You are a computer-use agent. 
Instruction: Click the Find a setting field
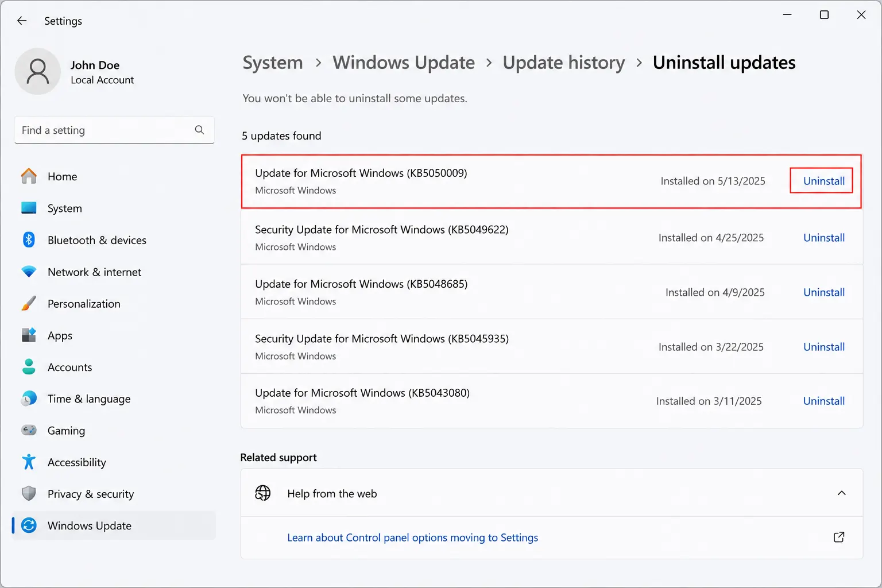point(114,130)
